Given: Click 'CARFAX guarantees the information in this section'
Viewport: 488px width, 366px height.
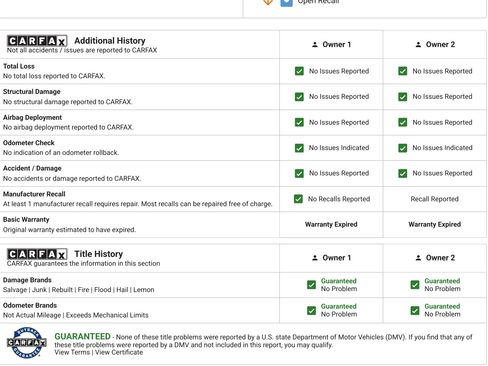Looking at the screenshot, I should coord(83,263).
